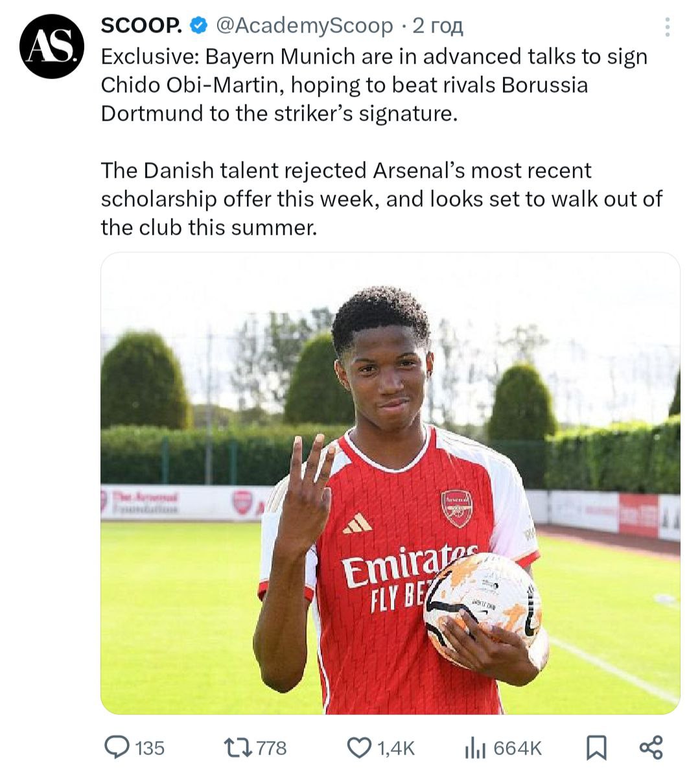Click the Bayern Munich exclusive paragraph text
700x770 pixels.
coord(374,85)
